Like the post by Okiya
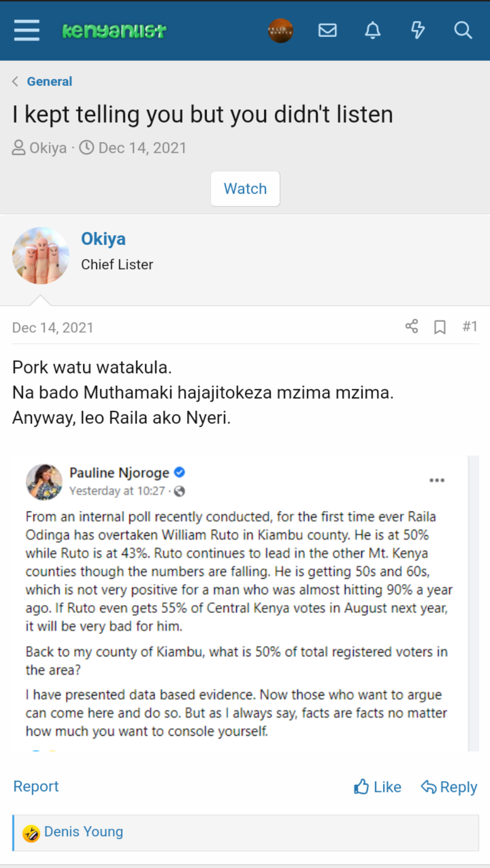This screenshot has width=490, height=868. point(378,787)
